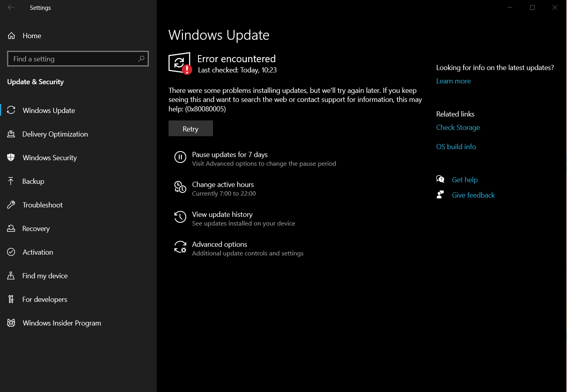Screen dimensions: 567x392
Task: Click the OS build info link
Action: pos(456,147)
